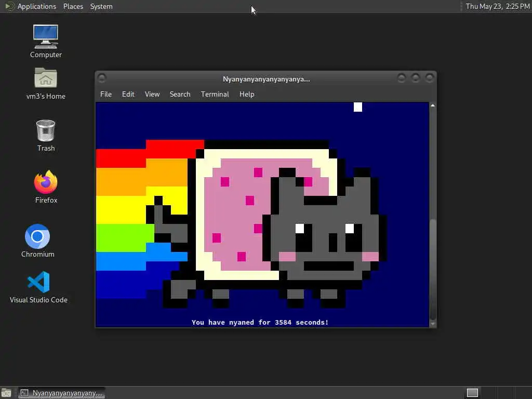Image resolution: width=532 pixels, height=399 pixels.
Task: Open the Terminal menu
Action: [215, 95]
